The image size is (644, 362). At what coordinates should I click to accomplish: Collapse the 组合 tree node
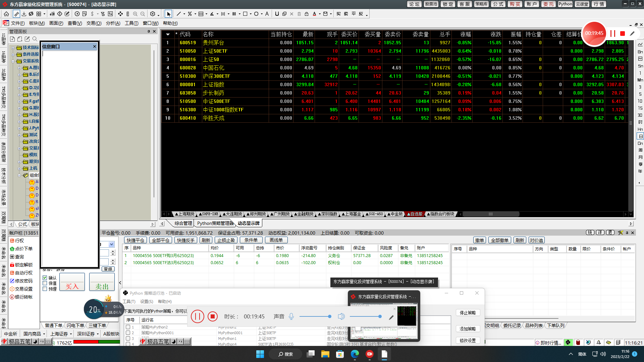(x=19, y=175)
